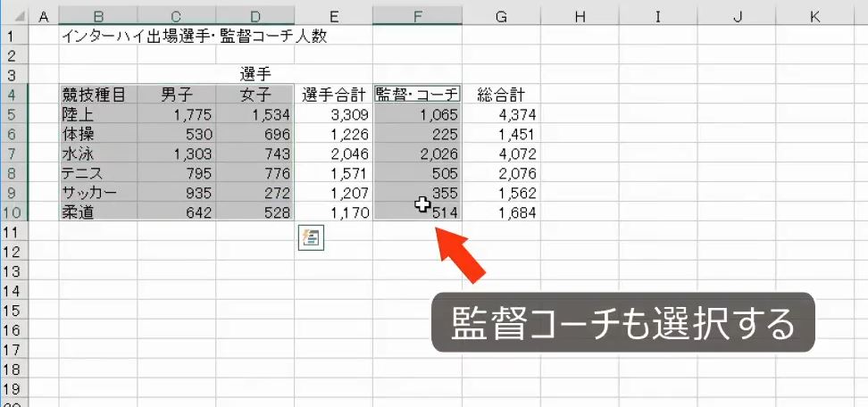This screenshot has width=868, height=407.
Task: Click the title cell インターハイ出場選手・監督コーチ人数
Action: (x=195, y=37)
